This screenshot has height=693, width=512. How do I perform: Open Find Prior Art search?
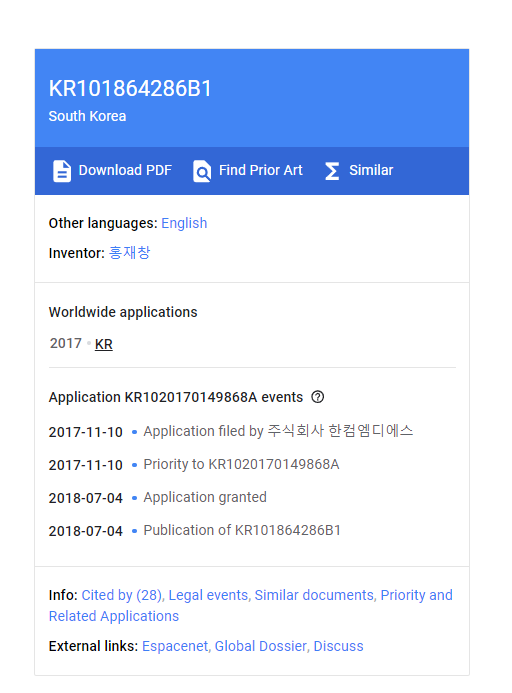pos(260,170)
